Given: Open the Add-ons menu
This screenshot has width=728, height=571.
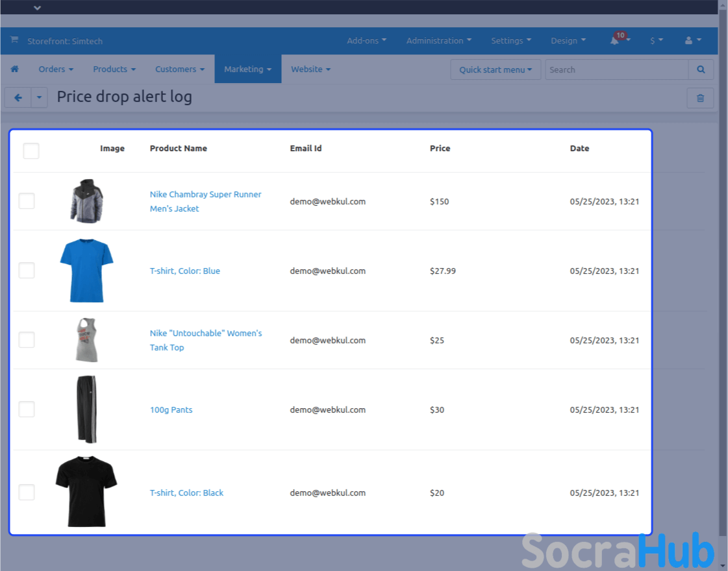Looking at the screenshot, I should point(366,40).
